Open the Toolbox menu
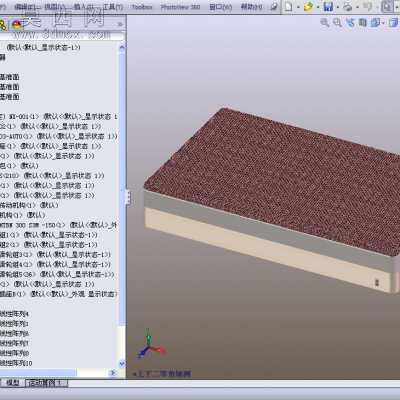 tap(142, 7)
